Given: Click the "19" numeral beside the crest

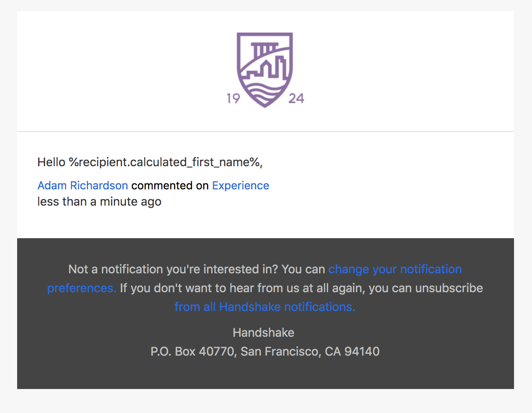Looking at the screenshot, I should pyautogui.click(x=233, y=99).
